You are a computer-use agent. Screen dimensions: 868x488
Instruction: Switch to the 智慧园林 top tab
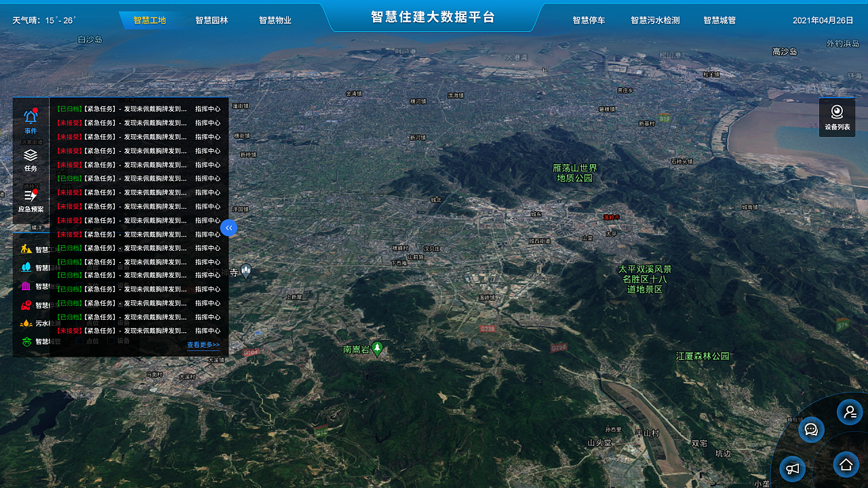(x=212, y=20)
